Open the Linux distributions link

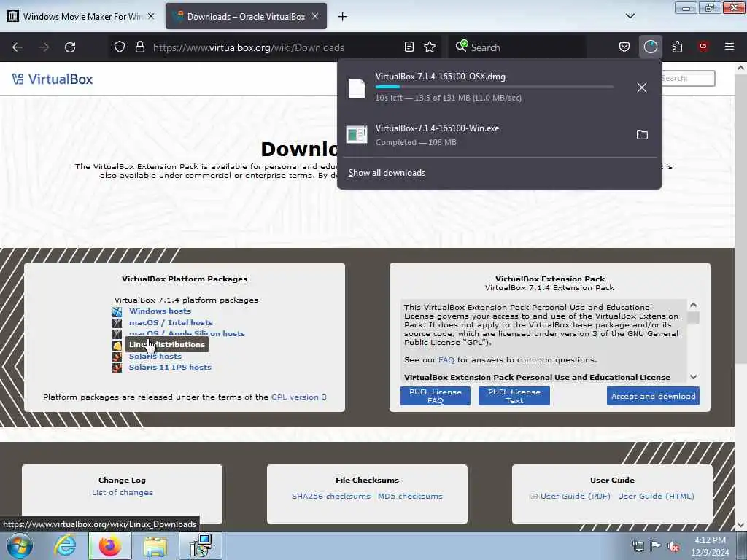click(167, 344)
